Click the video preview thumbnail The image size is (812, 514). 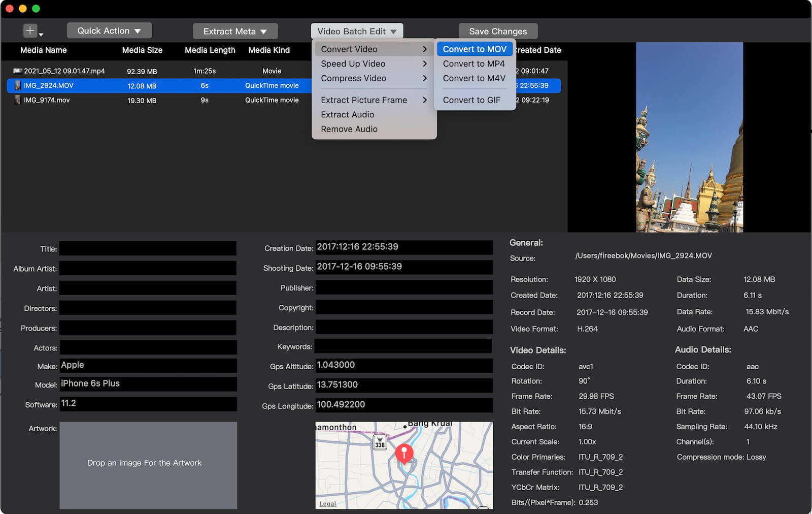click(x=689, y=137)
